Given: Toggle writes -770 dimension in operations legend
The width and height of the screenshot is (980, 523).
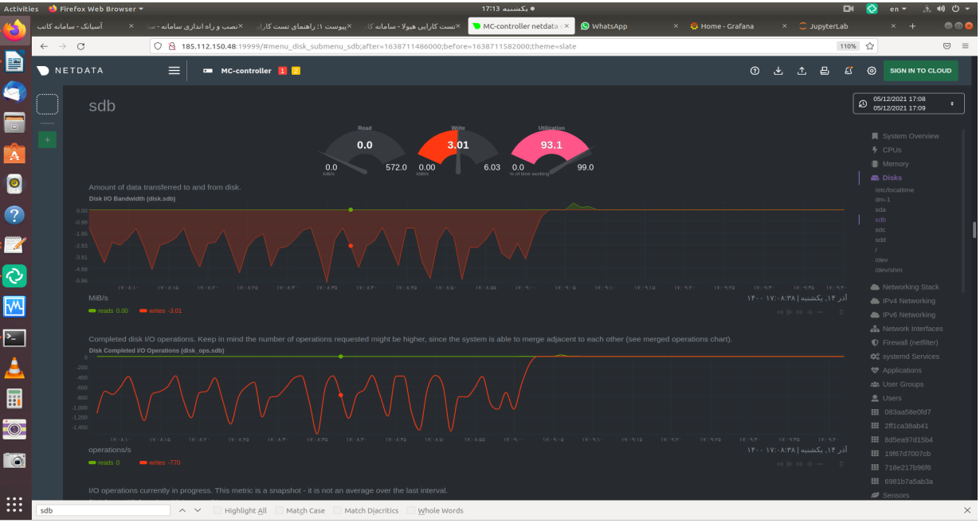Looking at the screenshot, I should pyautogui.click(x=160, y=463).
